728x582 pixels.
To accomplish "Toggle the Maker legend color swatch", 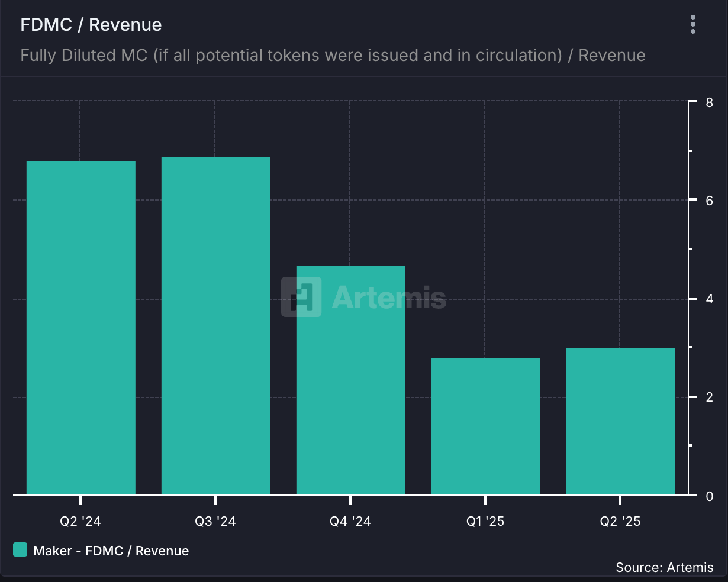I will coord(20,550).
